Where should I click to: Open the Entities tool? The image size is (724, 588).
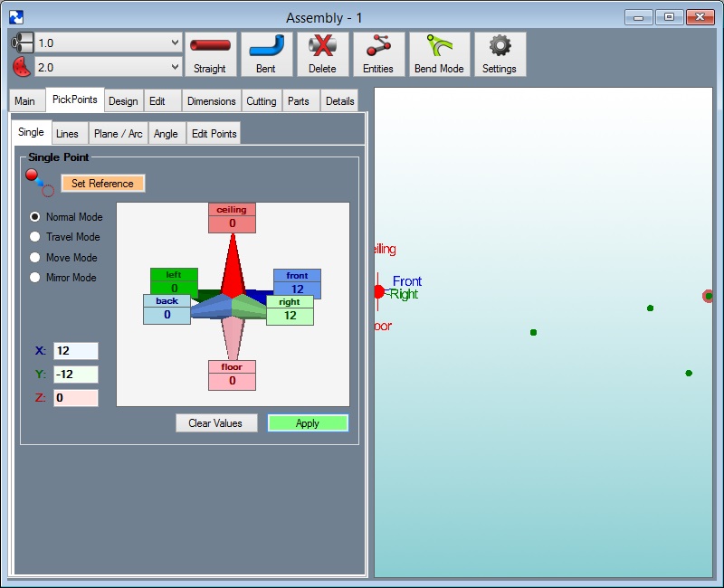tap(378, 54)
